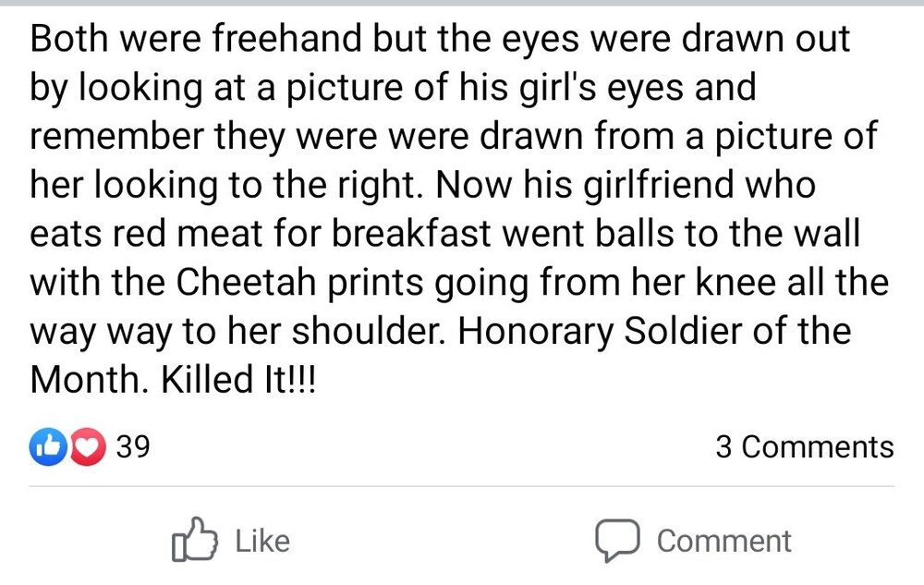The image size is (924, 585).
Task: Open the reactions count showing 39
Action: (x=133, y=448)
